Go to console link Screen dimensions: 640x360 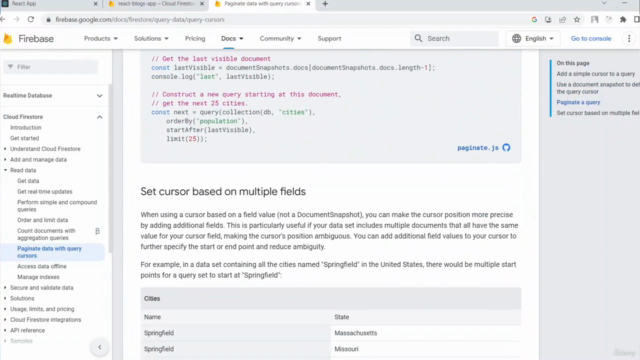point(591,38)
